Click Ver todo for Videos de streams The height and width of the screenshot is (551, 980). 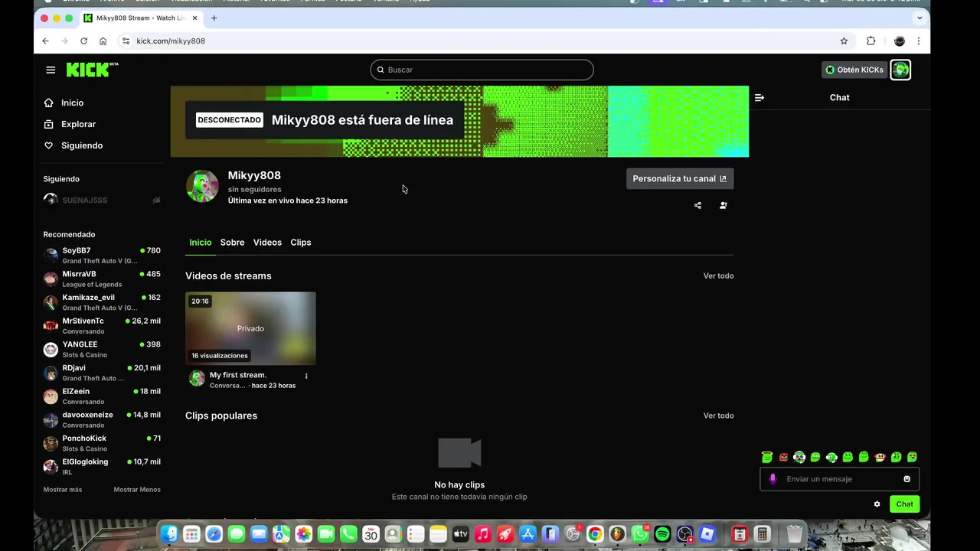(718, 276)
